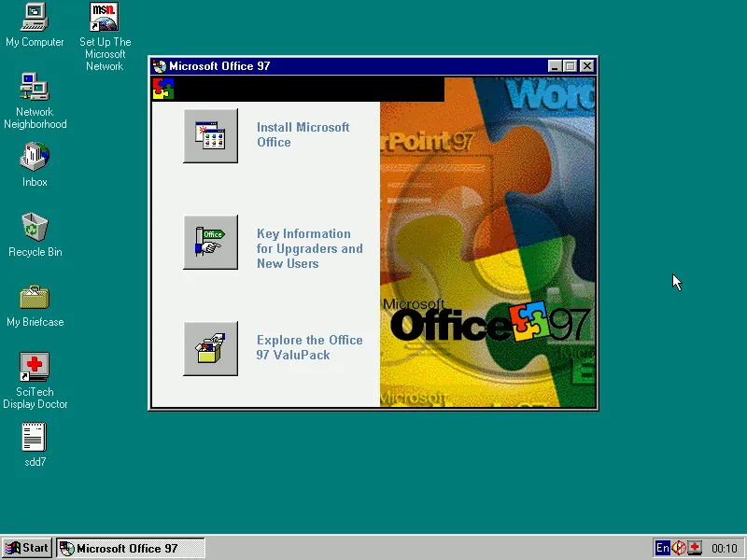Select the Recycle Bin desktop icon
Screen dimensions: 747x560
coord(35,235)
